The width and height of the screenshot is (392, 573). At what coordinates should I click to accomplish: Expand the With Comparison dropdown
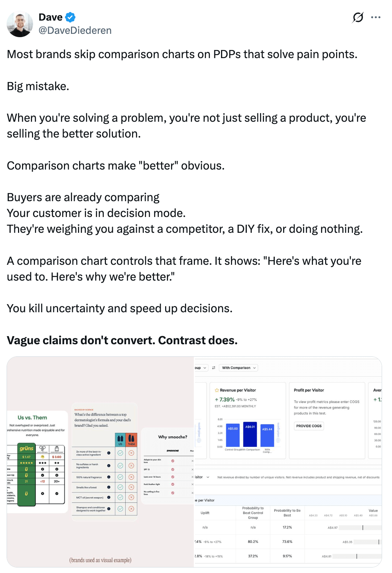pos(239,368)
